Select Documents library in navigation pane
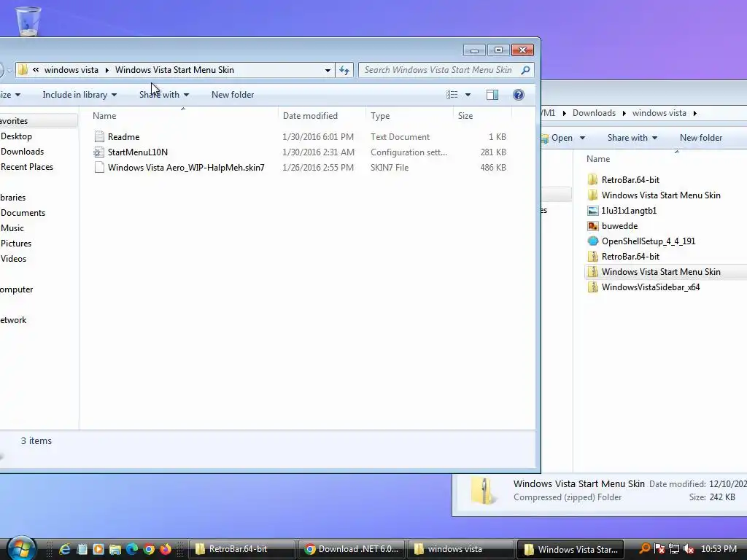This screenshot has width=747, height=560. 23,213
